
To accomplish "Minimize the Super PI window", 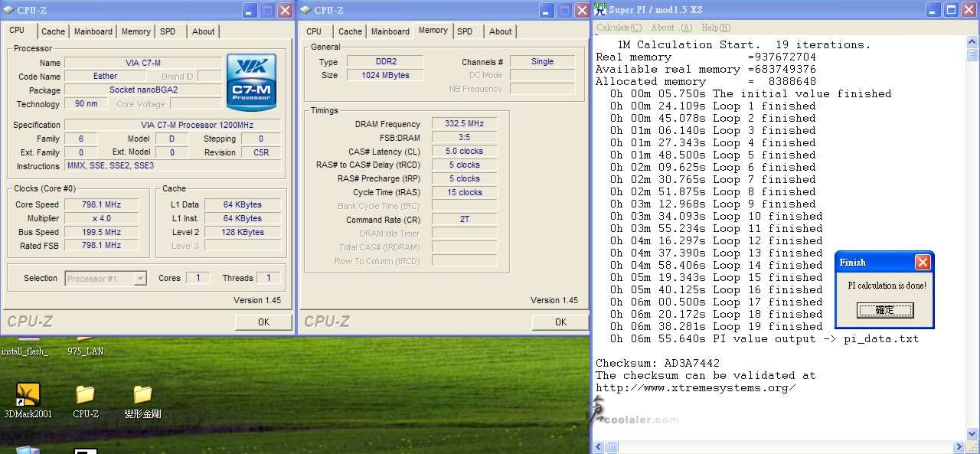I will tap(933, 10).
